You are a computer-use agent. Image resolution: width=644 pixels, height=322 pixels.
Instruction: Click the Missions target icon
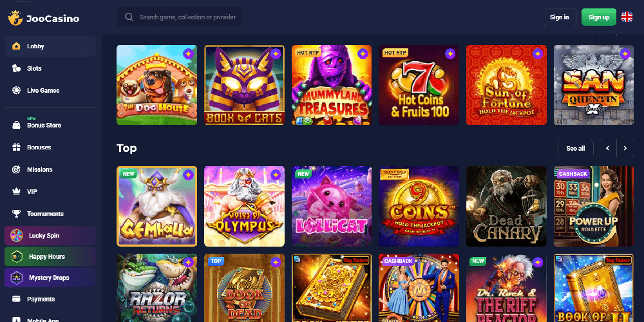tap(17, 169)
